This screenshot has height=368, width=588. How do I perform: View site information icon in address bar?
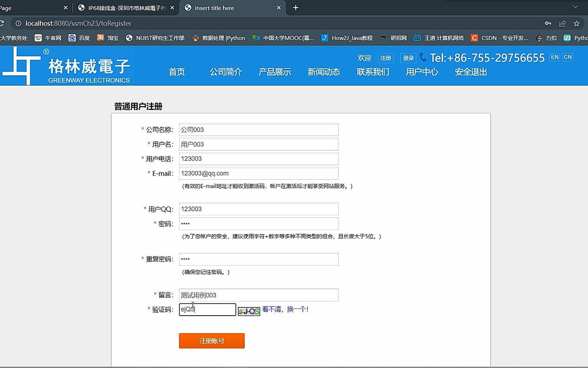point(18,23)
